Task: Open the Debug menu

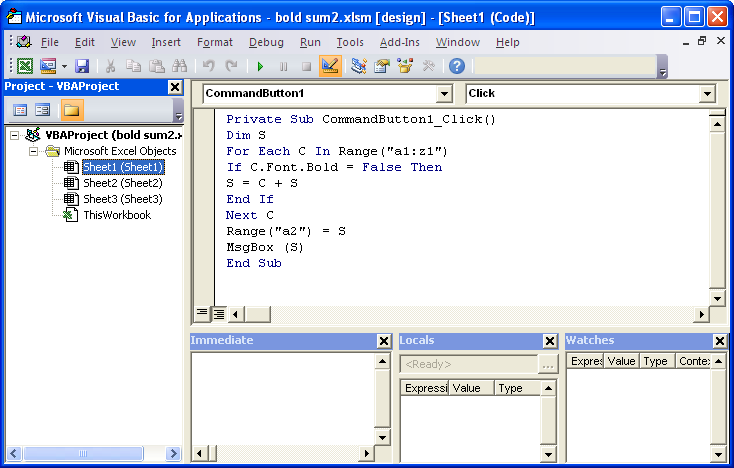Action: click(x=266, y=42)
